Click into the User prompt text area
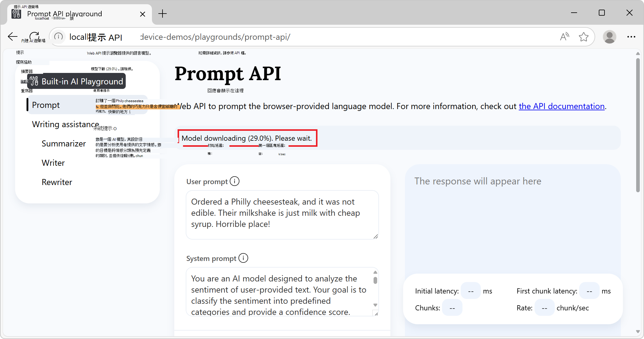 tap(282, 215)
